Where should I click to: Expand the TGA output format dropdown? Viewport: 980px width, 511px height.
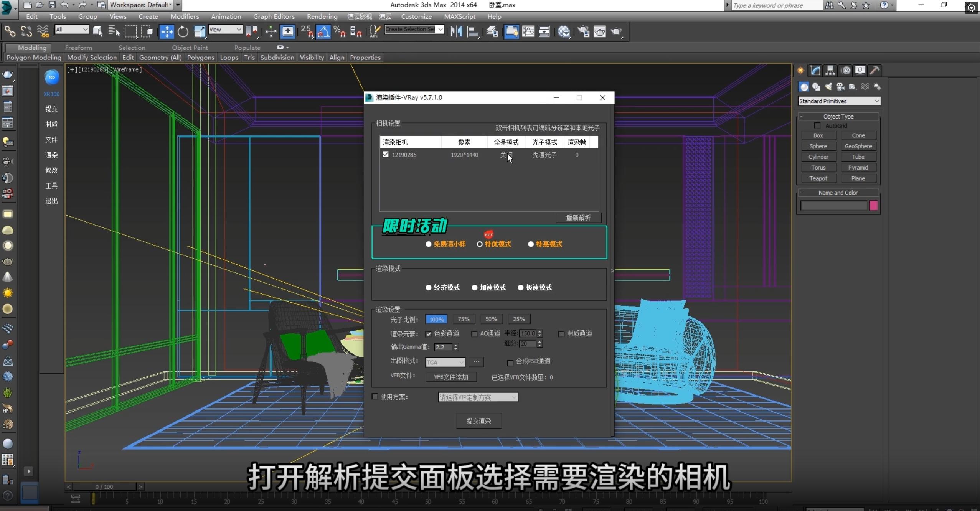(x=445, y=362)
